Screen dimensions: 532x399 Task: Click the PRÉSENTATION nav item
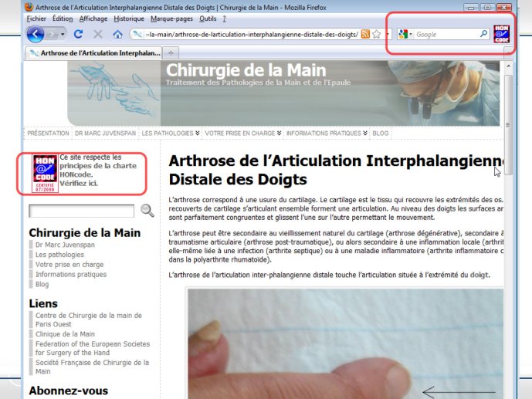[48, 134]
